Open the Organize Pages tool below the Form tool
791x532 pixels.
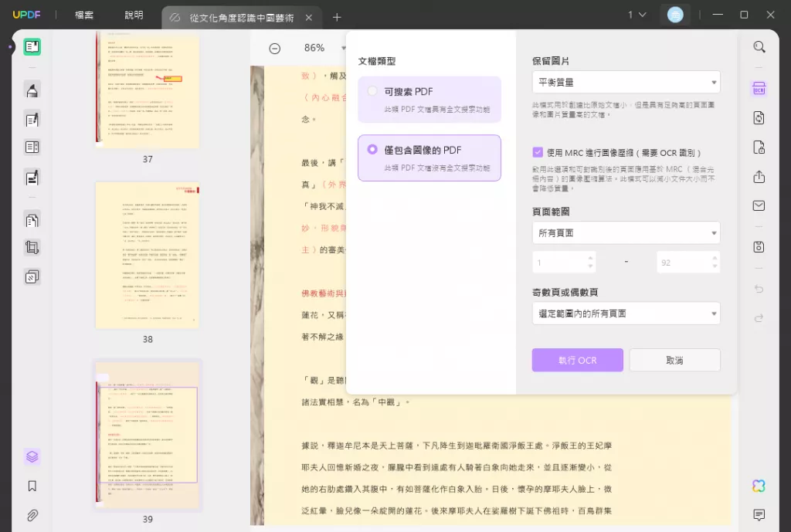tap(32, 220)
